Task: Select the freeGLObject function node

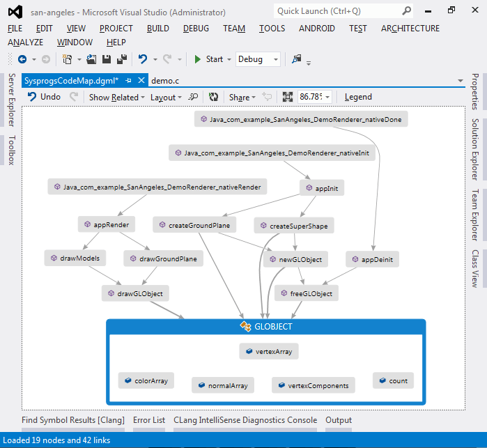Action: (307, 293)
